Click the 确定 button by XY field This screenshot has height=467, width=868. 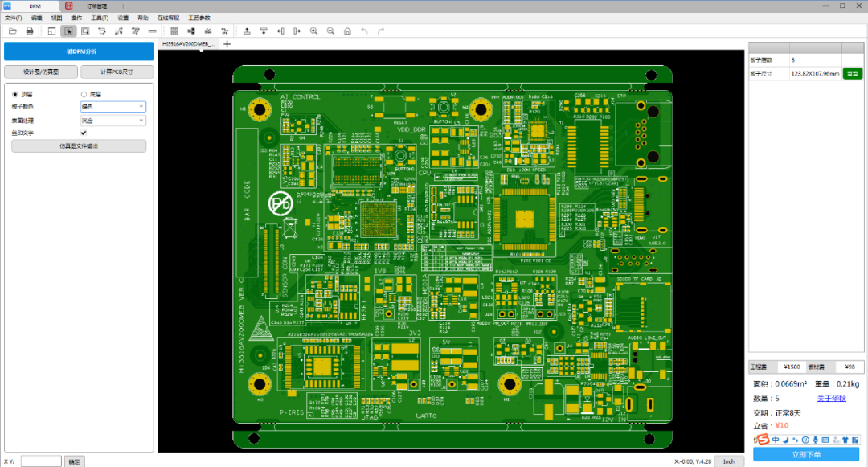74,461
